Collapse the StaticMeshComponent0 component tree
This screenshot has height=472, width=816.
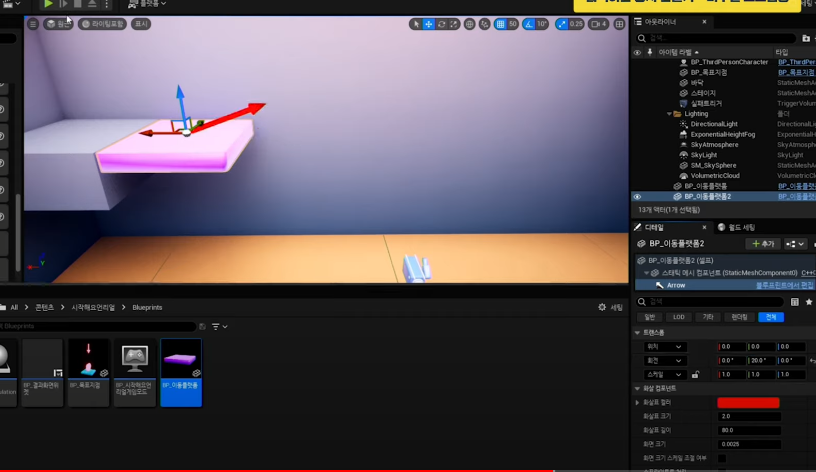[x=646, y=273]
